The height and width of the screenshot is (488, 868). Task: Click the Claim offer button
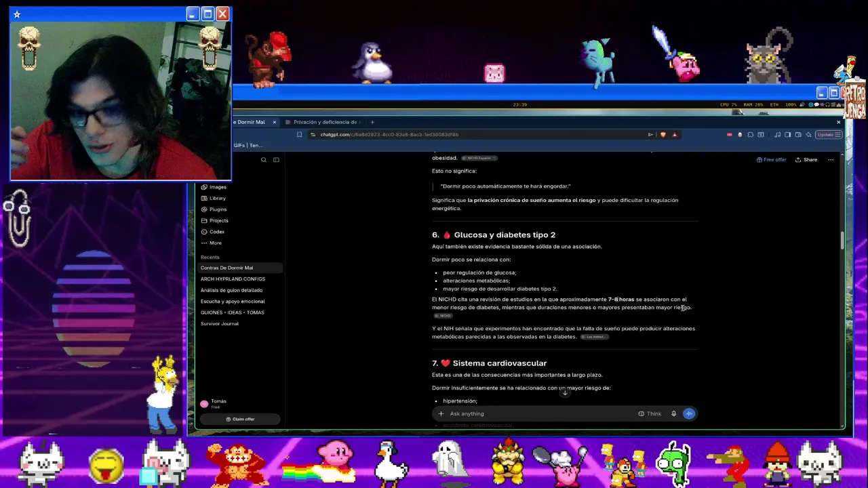point(239,419)
